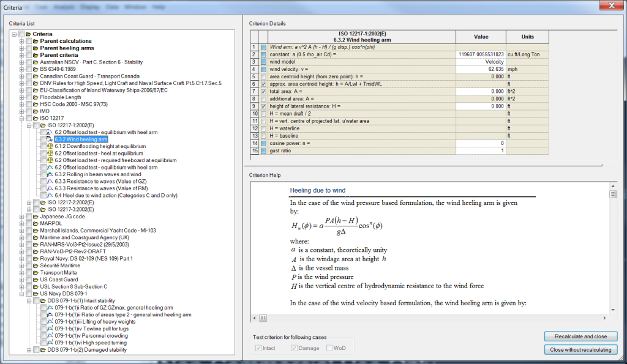The image size is (627, 364).
Task: Click the icon of Towline pull for tugs
Action: (x=50, y=329)
